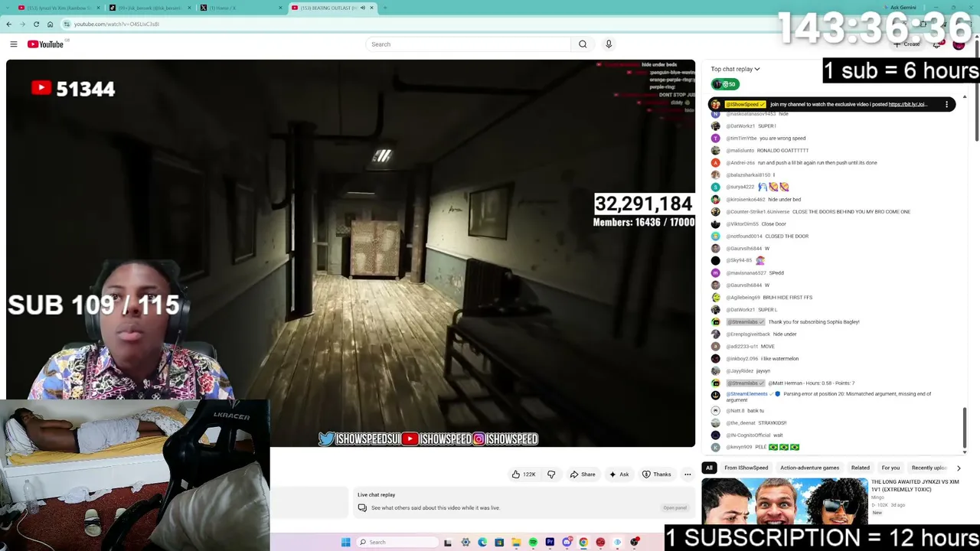Screen dimensions: 980x551
Task: Click the video player to pause
Action: [x=351, y=253]
